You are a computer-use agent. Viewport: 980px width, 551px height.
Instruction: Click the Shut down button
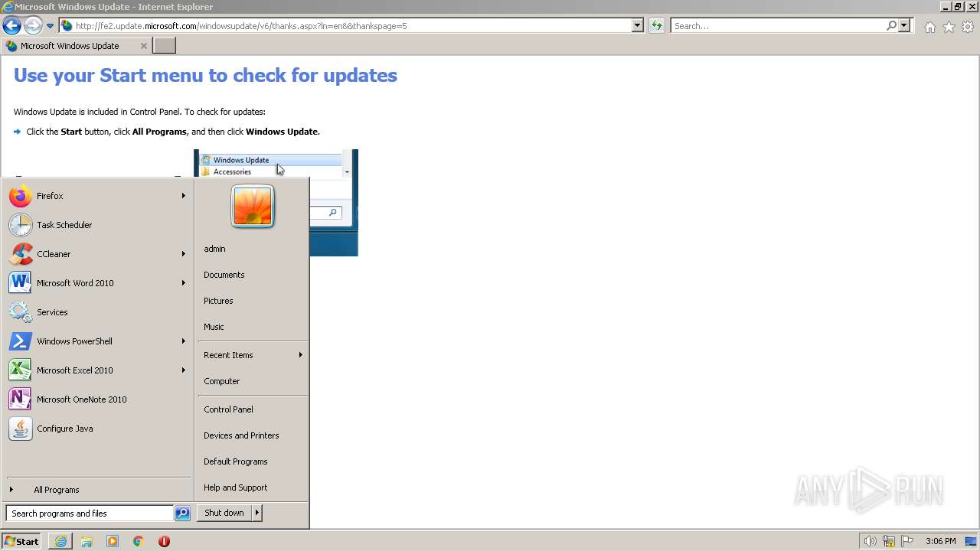coord(224,513)
